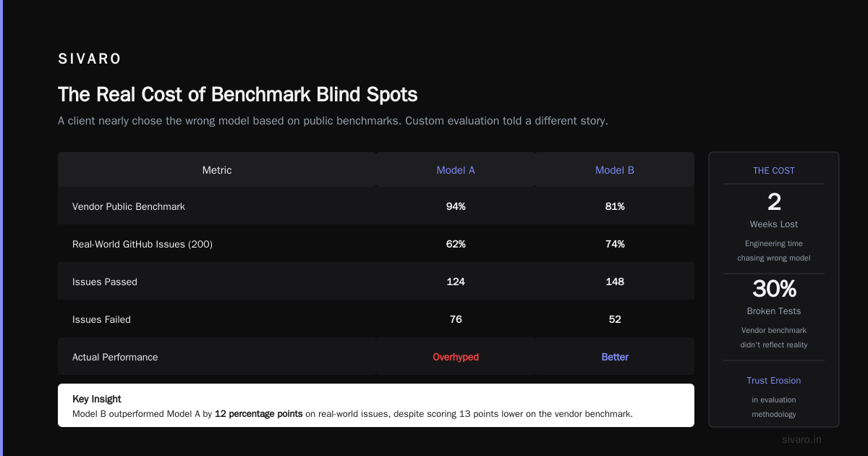Click the Model B column header
The image size is (868, 456).
pos(615,170)
